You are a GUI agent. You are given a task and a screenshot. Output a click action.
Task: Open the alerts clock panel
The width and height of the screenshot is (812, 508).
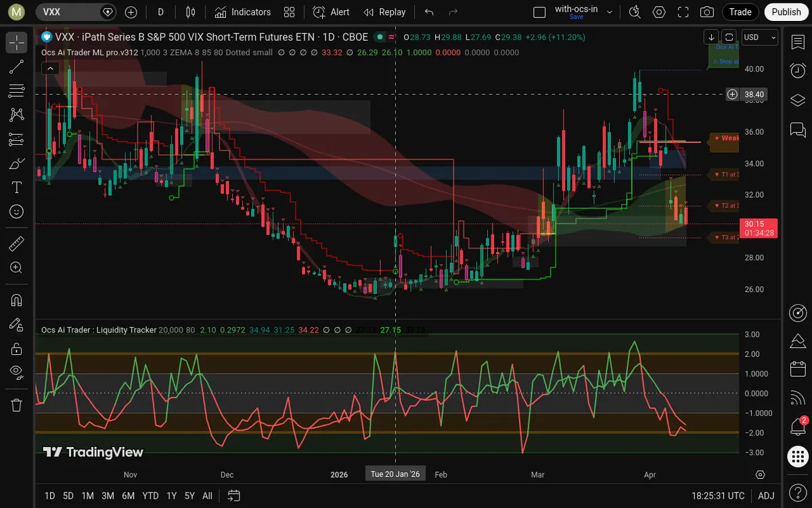[798, 70]
